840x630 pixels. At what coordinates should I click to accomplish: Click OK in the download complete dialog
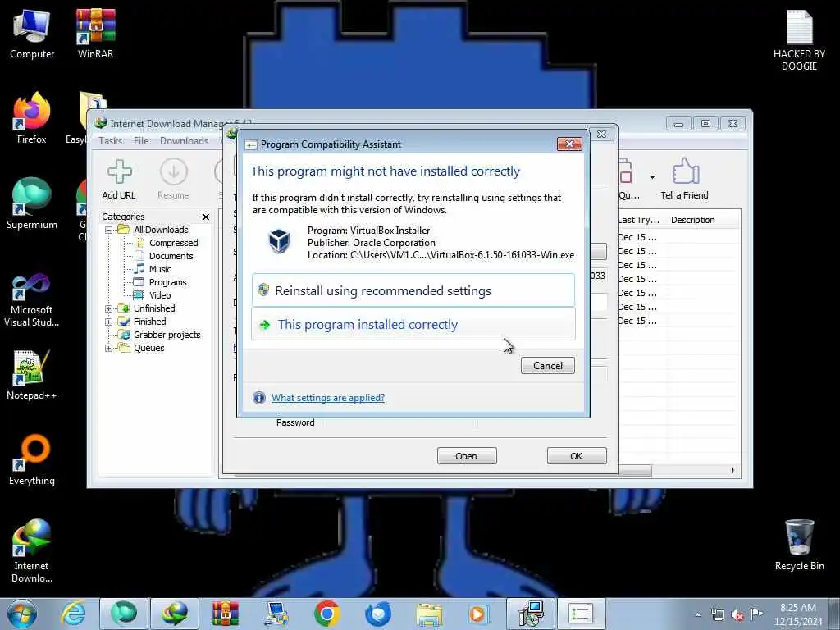pos(577,456)
